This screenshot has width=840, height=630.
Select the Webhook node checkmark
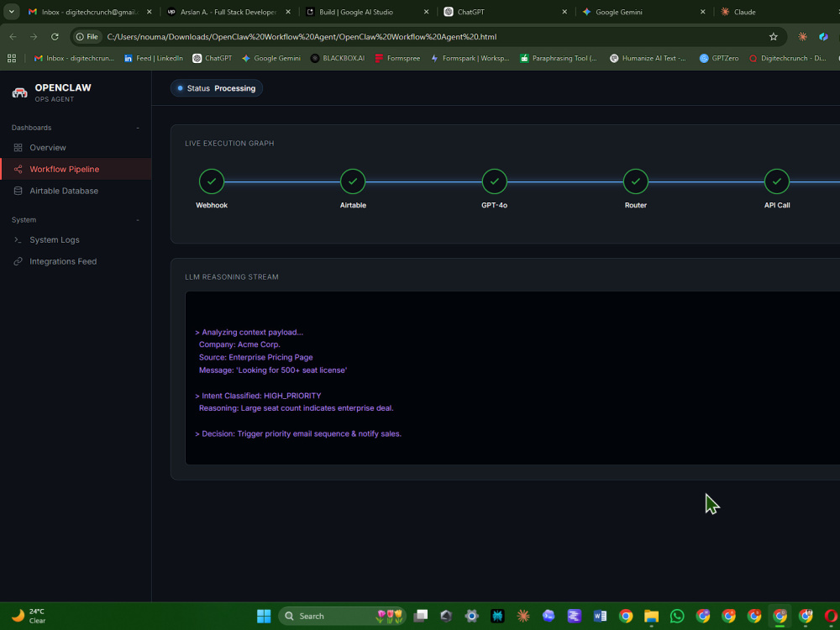click(212, 181)
